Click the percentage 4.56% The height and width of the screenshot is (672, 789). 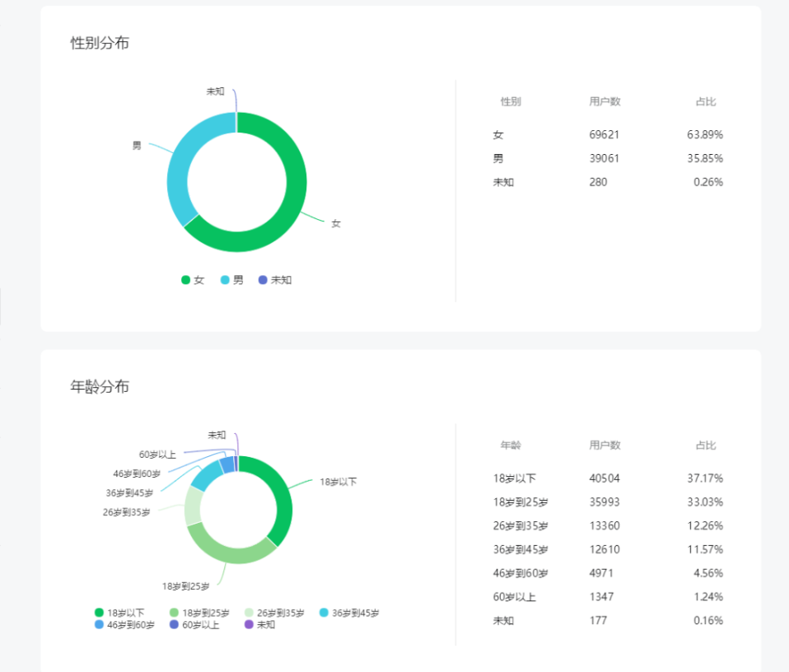coord(708,573)
